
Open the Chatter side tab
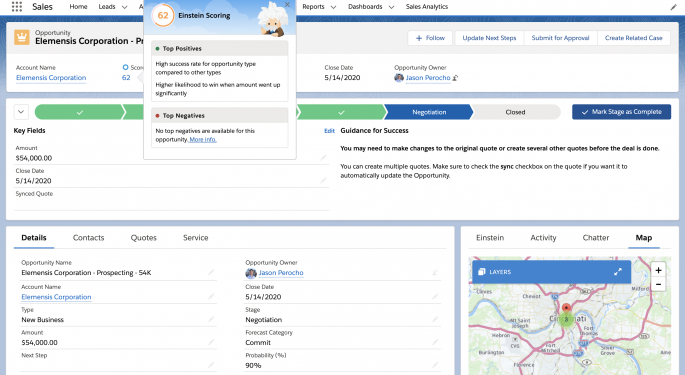tap(596, 238)
